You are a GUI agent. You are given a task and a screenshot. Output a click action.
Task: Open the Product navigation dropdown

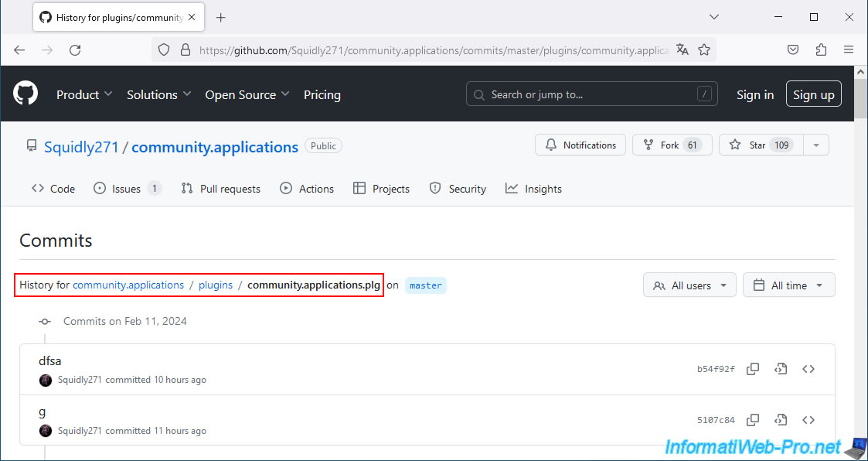[84, 94]
